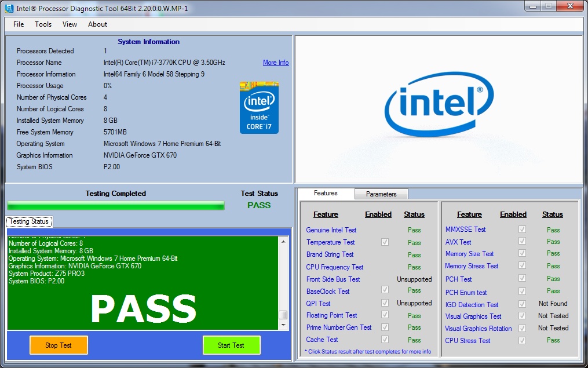Switch to the Features tab
The image size is (588, 368).
(x=326, y=193)
